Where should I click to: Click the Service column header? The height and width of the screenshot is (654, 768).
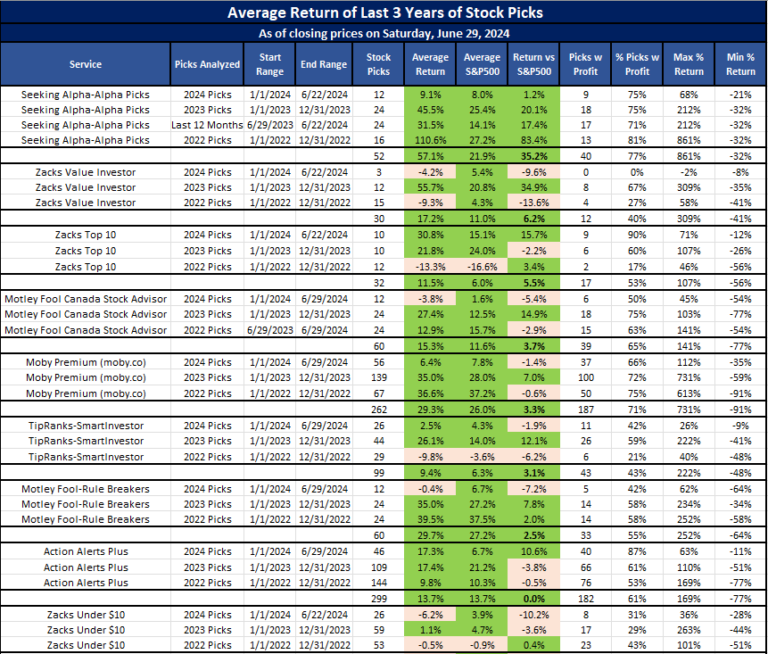point(85,64)
